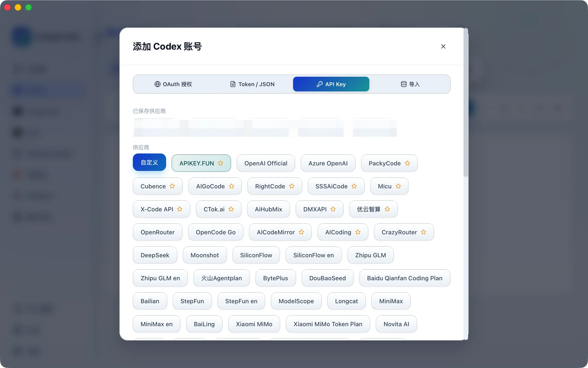Select the 自定义 provider option
This screenshot has height=368, width=588.
coord(150,162)
